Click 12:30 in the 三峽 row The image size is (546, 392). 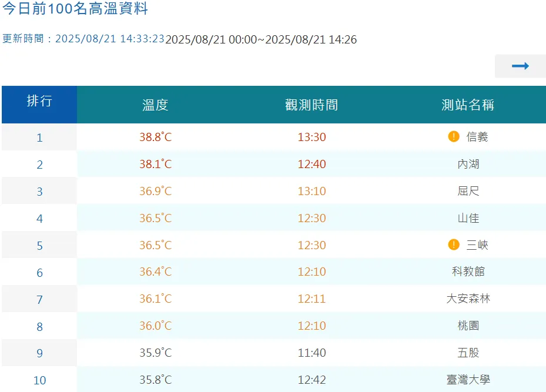[x=311, y=245]
